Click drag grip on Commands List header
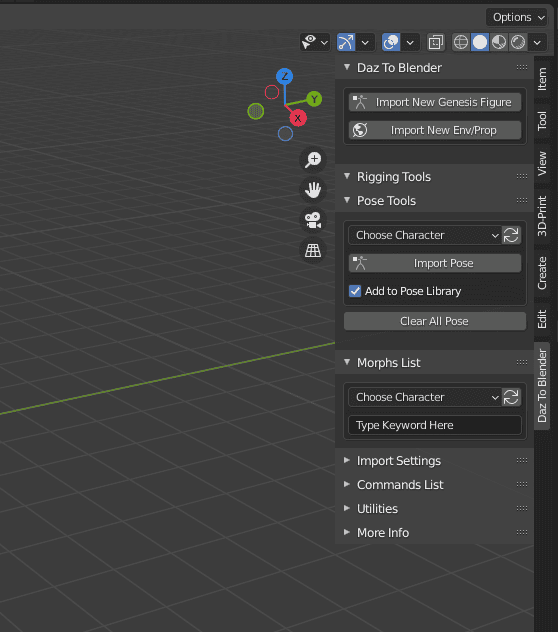This screenshot has width=558, height=632. 522,484
